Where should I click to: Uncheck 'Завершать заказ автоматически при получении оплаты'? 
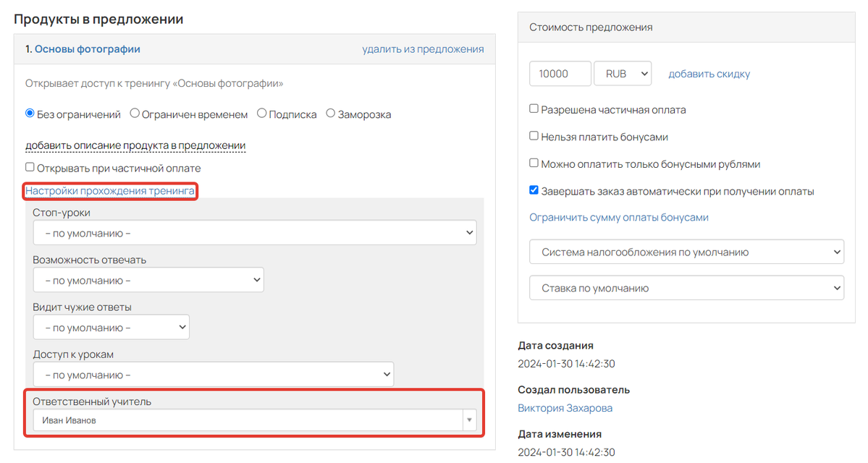(x=534, y=190)
